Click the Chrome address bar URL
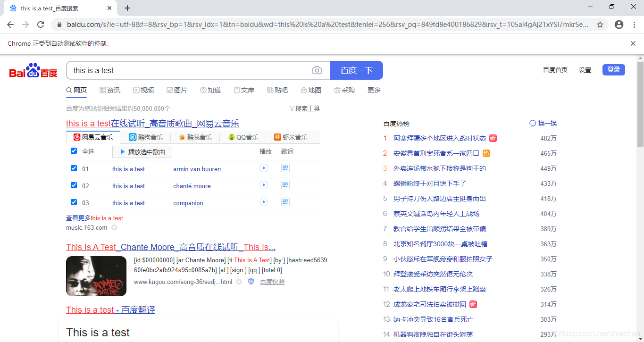Image resolution: width=644 pixels, height=342 pixels. 328,25
